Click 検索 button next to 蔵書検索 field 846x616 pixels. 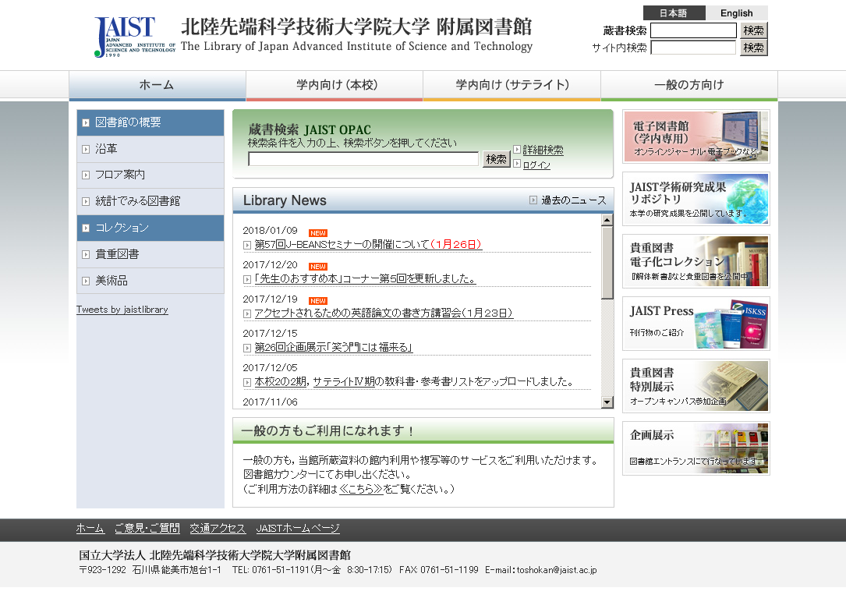tap(754, 30)
